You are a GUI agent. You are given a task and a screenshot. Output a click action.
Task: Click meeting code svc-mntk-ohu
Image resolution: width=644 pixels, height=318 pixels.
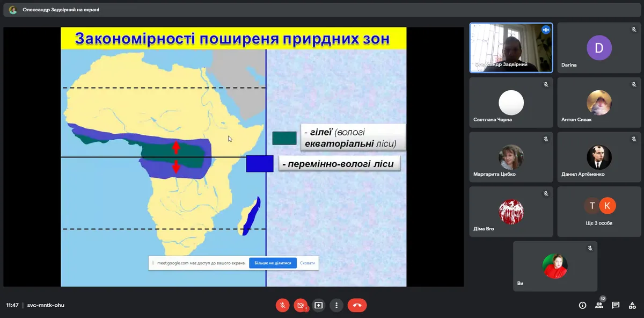pos(46,305)
